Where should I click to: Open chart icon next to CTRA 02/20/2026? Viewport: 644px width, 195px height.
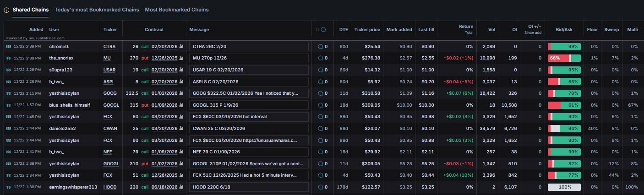click(181, 46)
